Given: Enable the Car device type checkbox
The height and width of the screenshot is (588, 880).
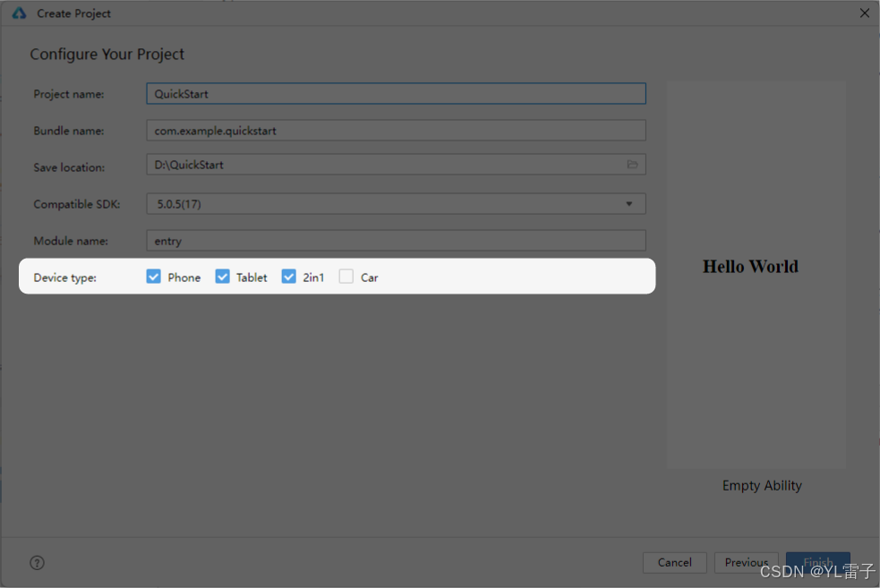Looking at the screenshot, I should point(346,277).
